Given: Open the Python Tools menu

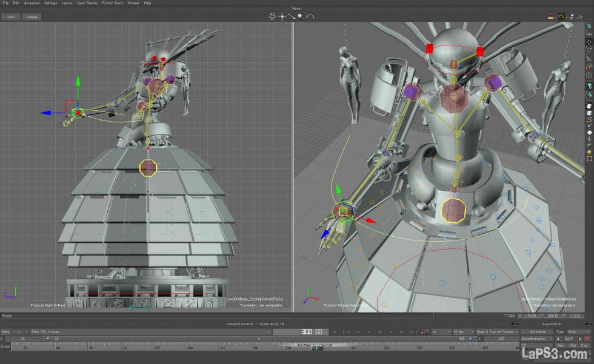Looking at the screenshot, I should [110, 3].
